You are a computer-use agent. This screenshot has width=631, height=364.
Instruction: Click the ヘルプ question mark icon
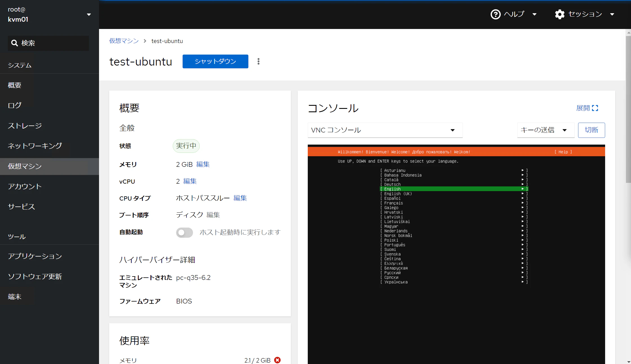[x=495, y=14]
